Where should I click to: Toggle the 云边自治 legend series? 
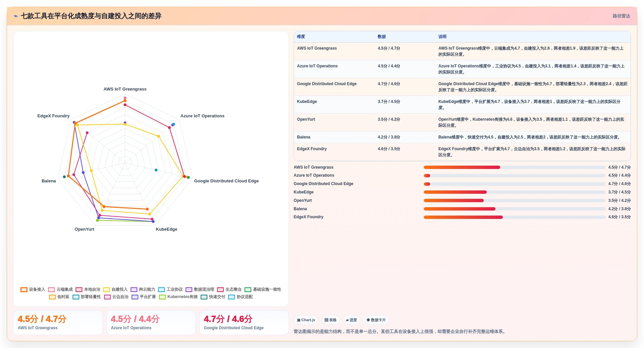116,297
